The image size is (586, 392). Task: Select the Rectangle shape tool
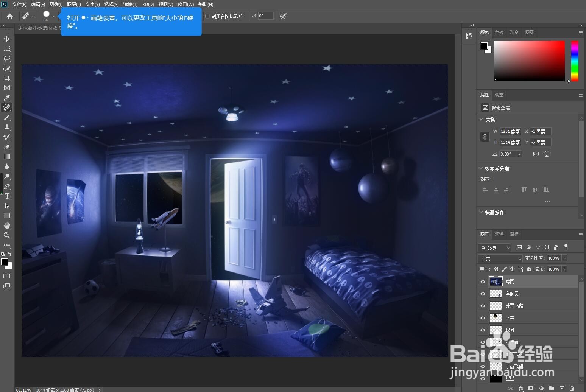coord(7,216)
